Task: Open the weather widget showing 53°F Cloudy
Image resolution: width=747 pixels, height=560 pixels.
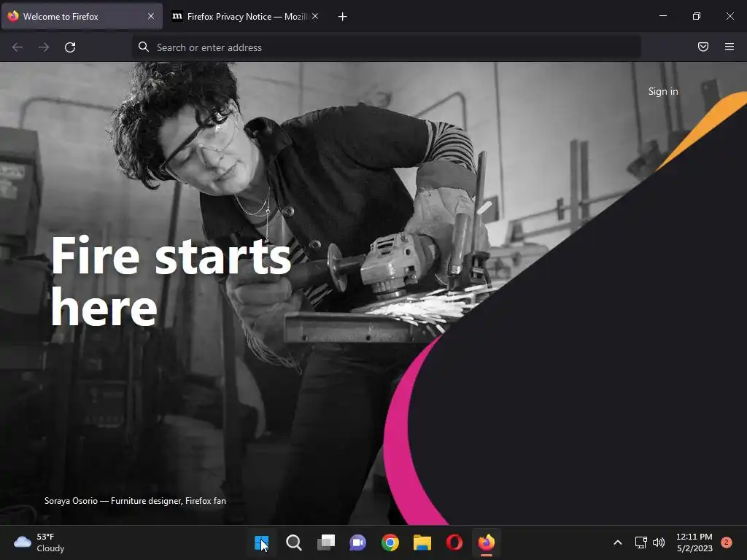Action: (x=39, y=542)
